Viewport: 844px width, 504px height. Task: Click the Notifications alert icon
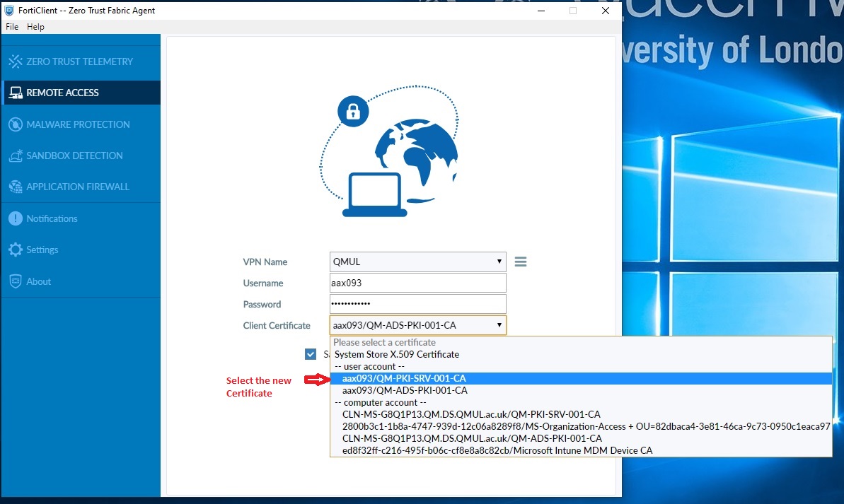click(16, 218)
